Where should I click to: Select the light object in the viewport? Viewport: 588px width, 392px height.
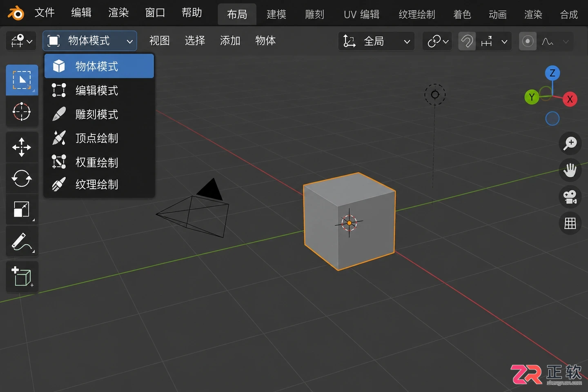pos(435,95)
